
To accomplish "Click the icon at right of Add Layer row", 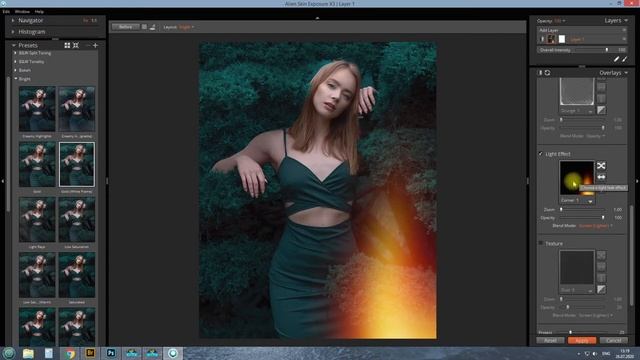I will (x=624, y=30).
